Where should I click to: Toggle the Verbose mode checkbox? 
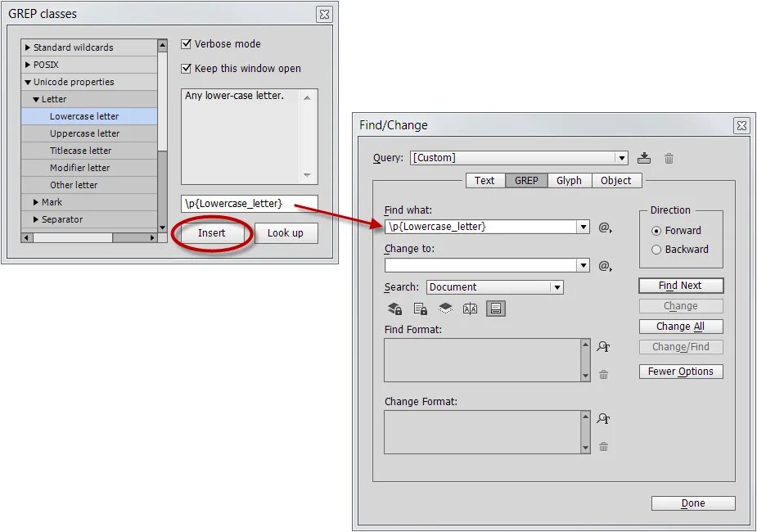coord(186,44)
